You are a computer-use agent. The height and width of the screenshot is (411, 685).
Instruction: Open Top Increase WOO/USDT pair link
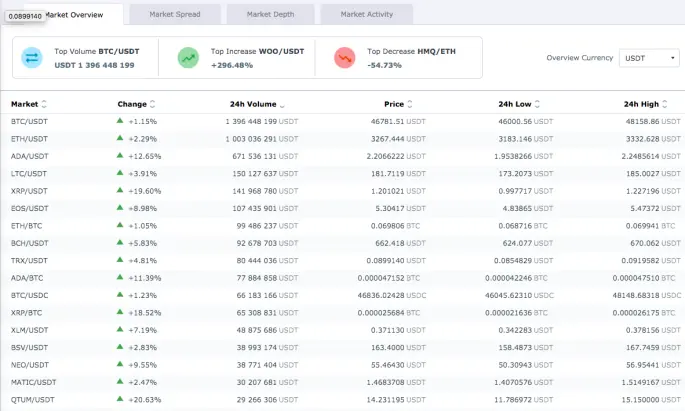(x=281, y=51)
